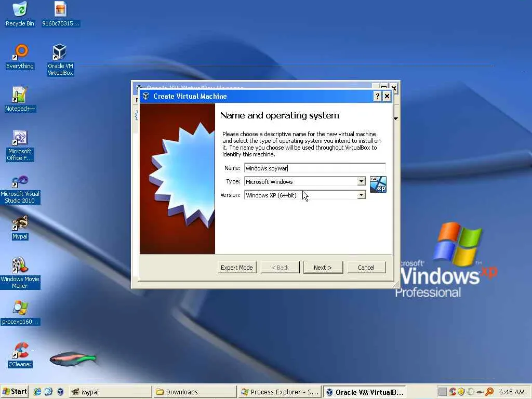Select the Everything search shortcut icon
The image size is (532, 399).
pos(20,57)
